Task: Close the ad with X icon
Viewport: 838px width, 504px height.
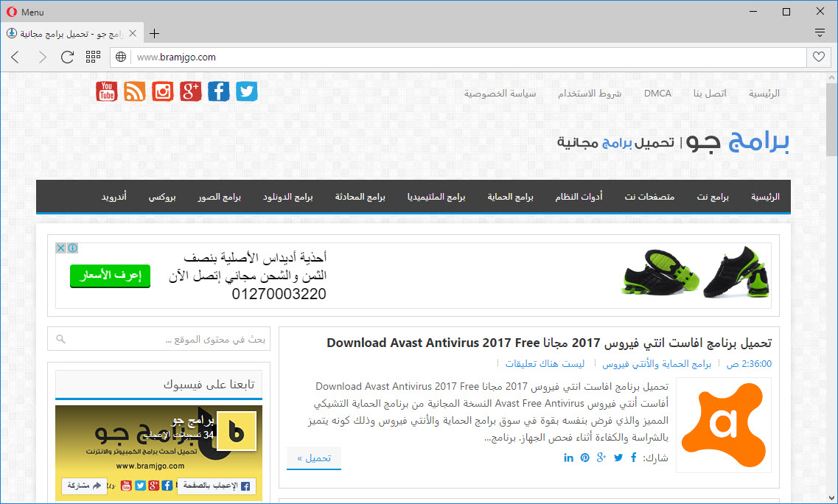Action: pos(61,248)
